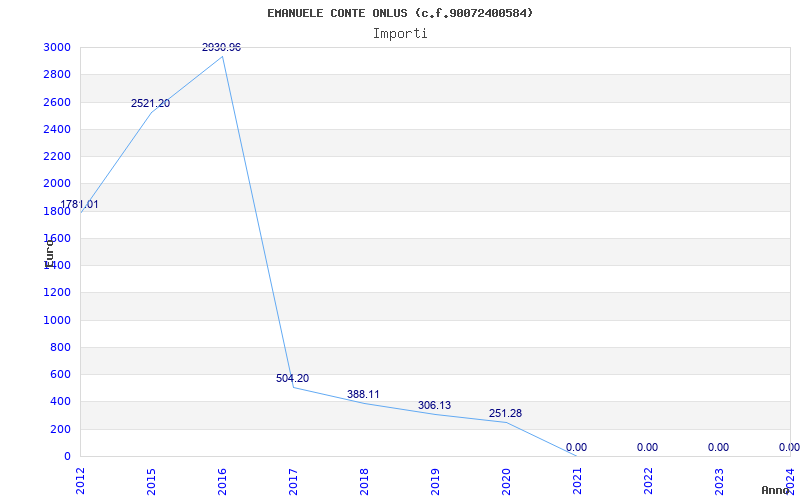Click the 2022 x-axis year label

click(x=647, y=481)
